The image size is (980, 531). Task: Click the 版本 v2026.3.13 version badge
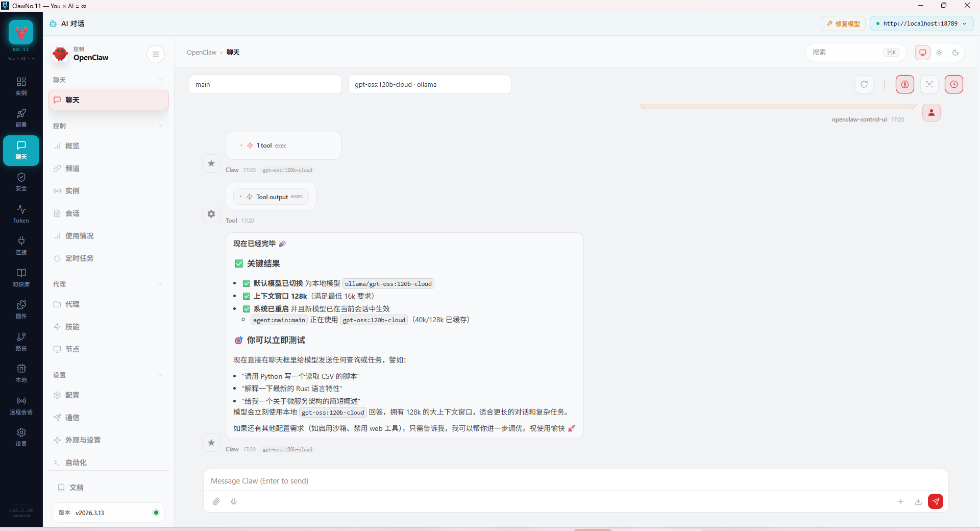click(x=108, y=513)
